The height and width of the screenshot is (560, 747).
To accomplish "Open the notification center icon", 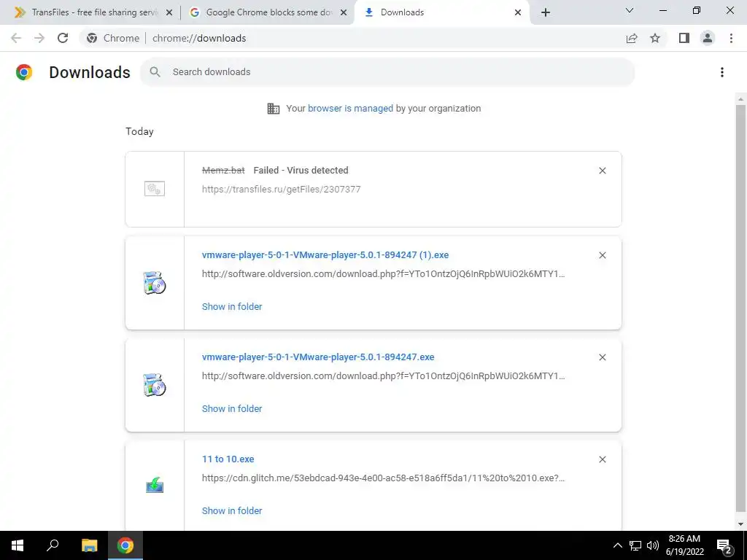I will click(x=724, y=545).
